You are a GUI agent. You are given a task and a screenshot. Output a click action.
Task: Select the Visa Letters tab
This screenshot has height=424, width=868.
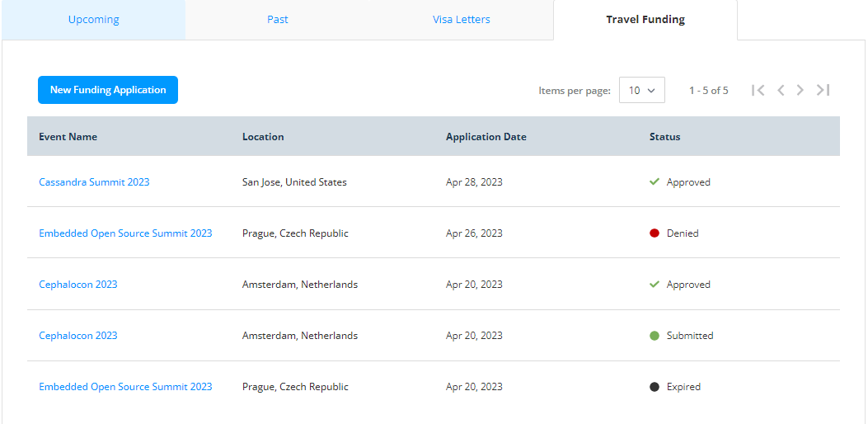pyautogui.click(x=462, y=20)
